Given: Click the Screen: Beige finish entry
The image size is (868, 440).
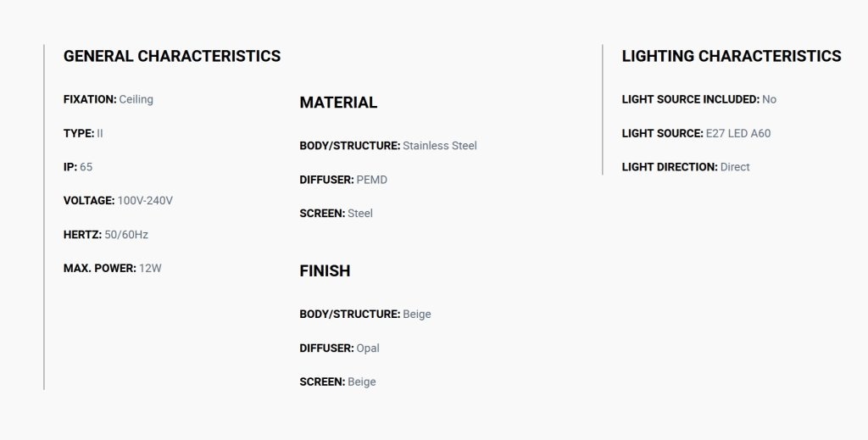Looking at the screenshot, I should tap(337, 382).
